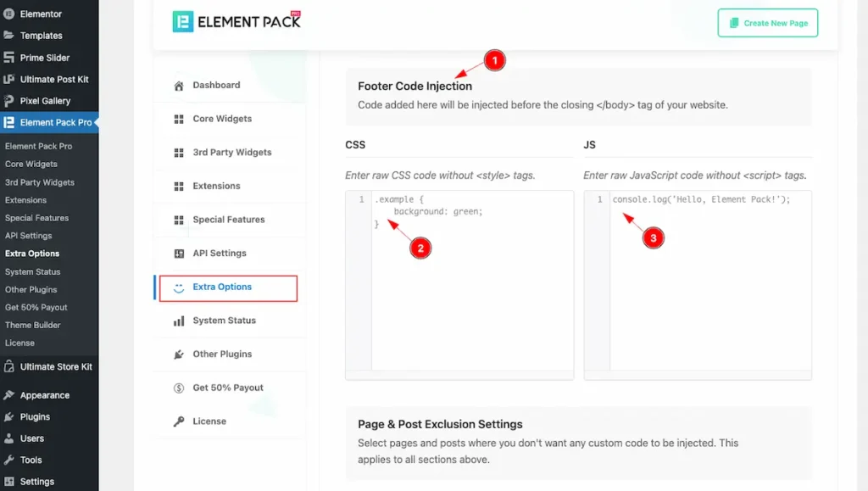Open the Extra Options tab
868x491 pixels.
pyautogui.click(x=222, y=287)
